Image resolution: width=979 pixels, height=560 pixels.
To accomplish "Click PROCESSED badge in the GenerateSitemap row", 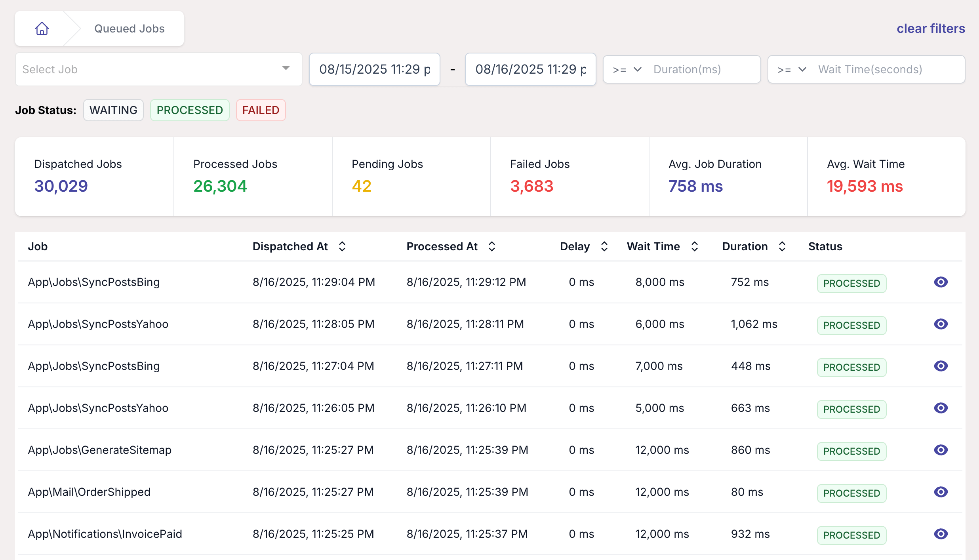I will 851,451.
